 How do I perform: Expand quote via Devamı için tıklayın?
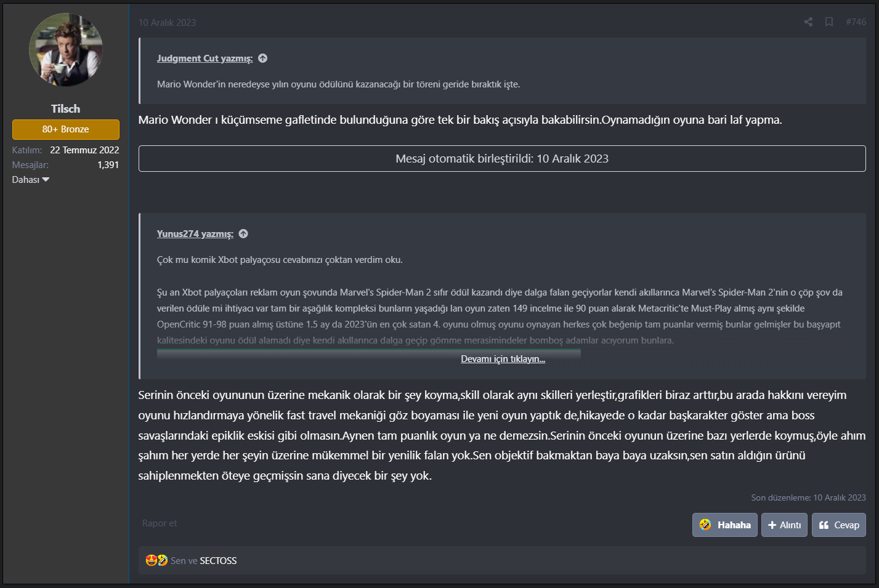(x=503, y=359)
